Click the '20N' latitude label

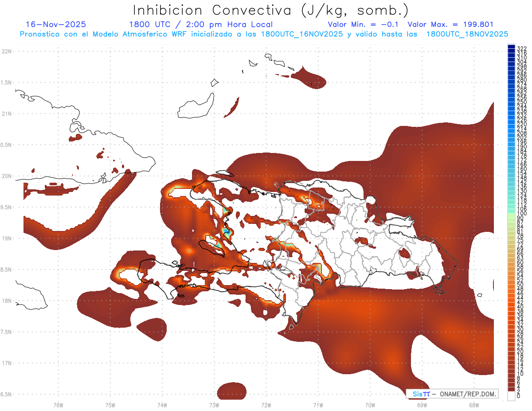[7, 176]
